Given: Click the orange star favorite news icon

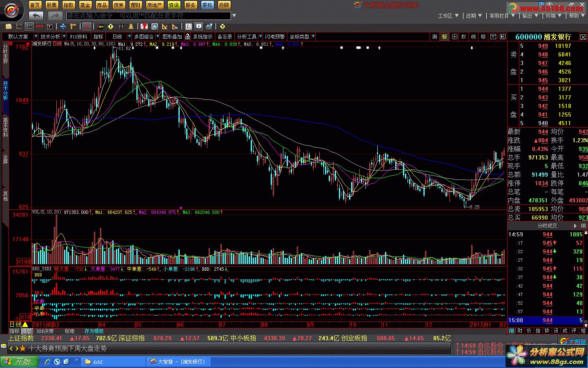Looking at the screenshot, I should click(23, 349).
